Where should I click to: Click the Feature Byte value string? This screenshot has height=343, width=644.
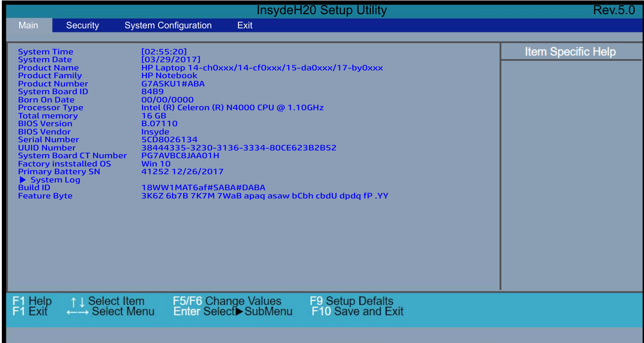[x=265, y=196]
